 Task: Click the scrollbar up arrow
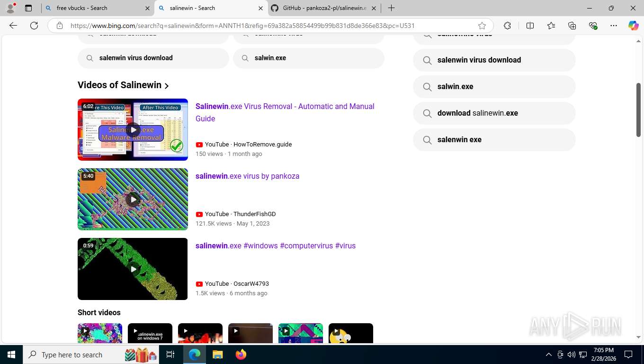(x=638, y=42)
